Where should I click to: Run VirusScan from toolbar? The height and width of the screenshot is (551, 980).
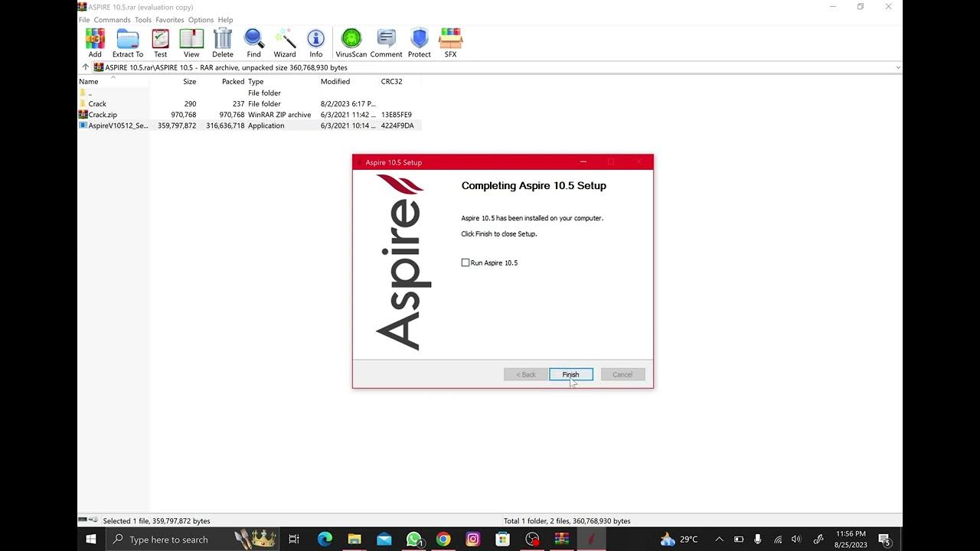pyautogui.click(x=351, y=43)
